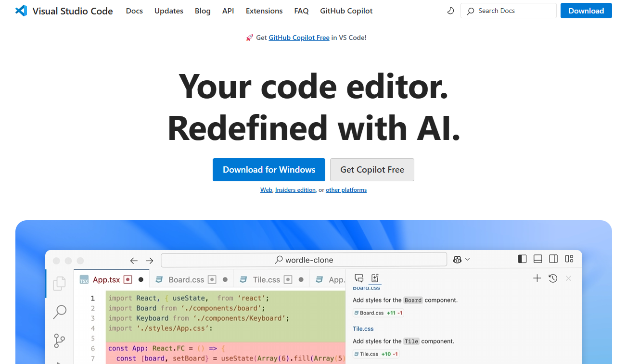Click the unsaved dot on App.tsx tab
639x364 pixels.
coord(141,279)
